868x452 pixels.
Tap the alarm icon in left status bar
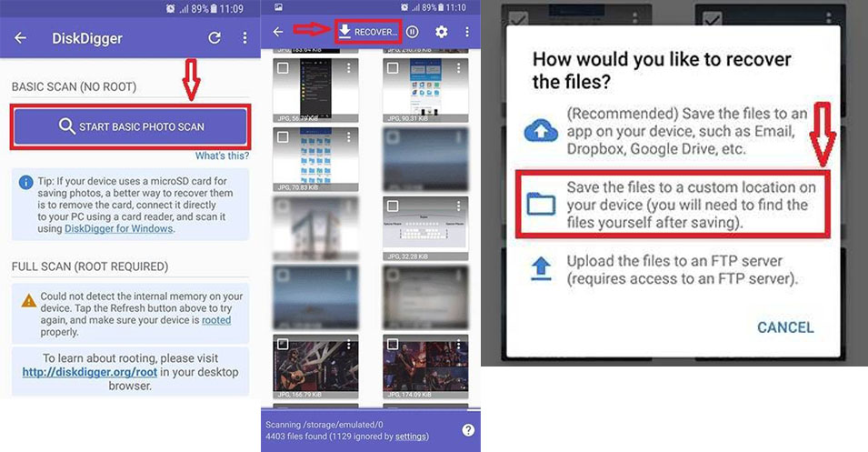171,8
